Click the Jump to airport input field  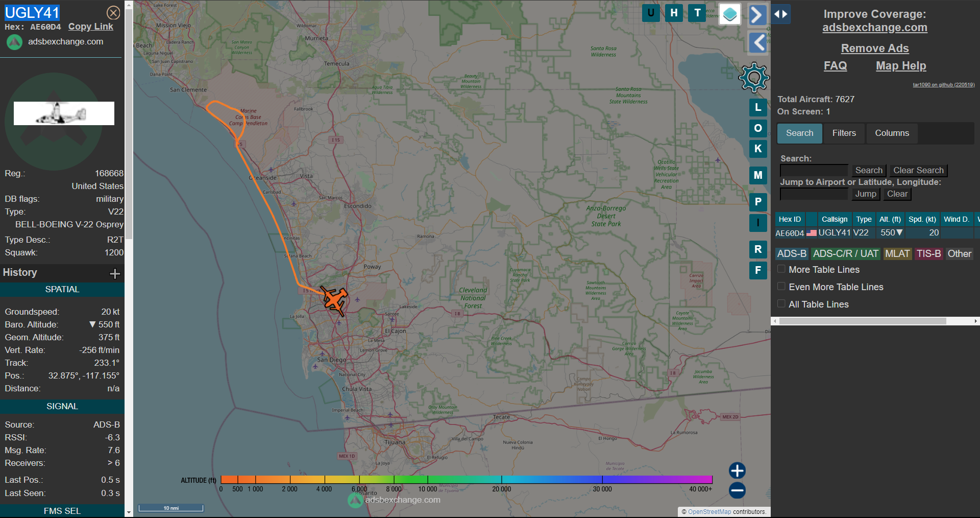[814, 194]
